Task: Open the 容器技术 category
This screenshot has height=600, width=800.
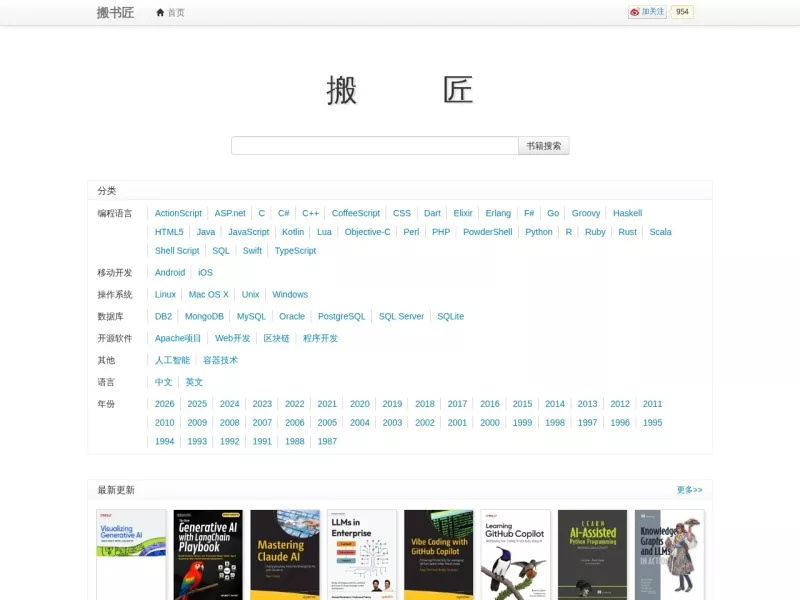Action: pos(220,360)
